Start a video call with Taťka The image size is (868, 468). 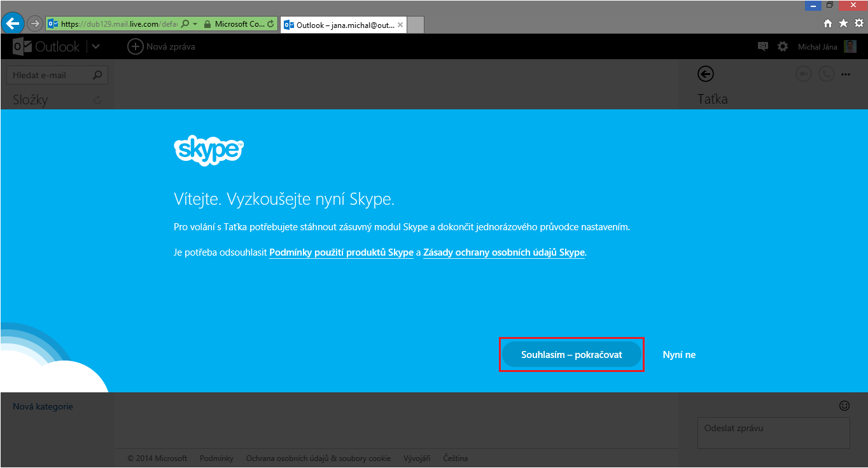click(803, 74)
